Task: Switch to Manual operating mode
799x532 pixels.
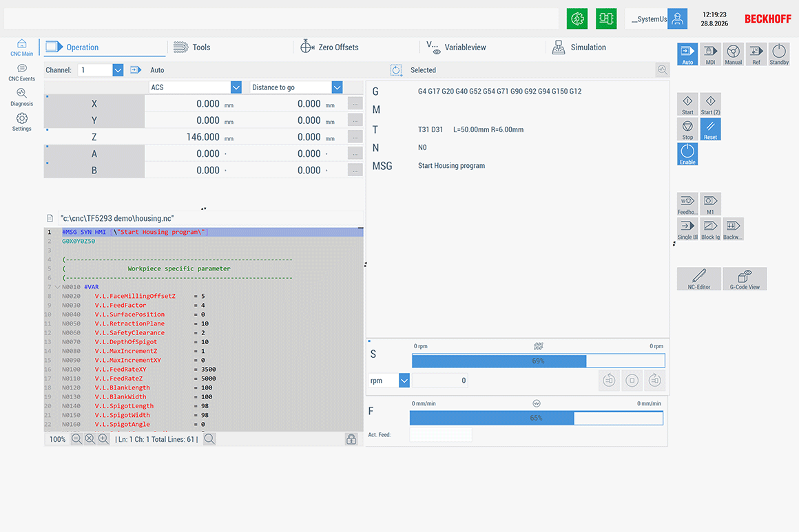Action: [734, 54]
